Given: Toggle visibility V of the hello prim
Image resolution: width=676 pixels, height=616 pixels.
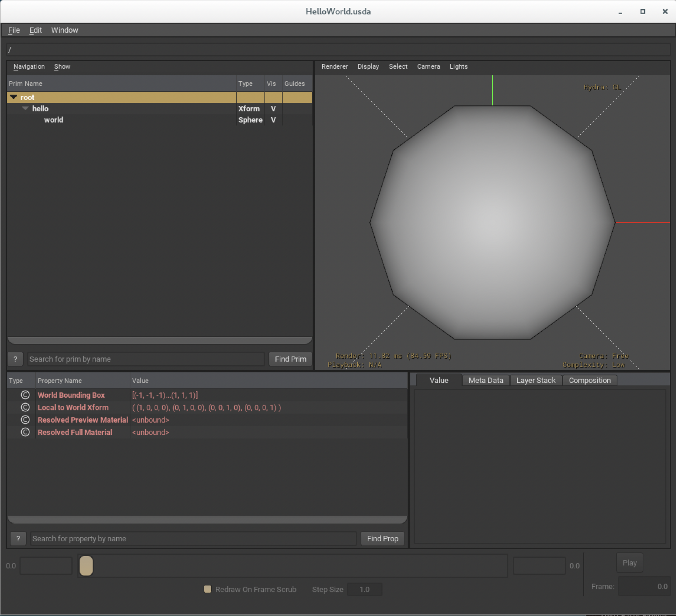Looking at the screenshot, I should tap(273, 108).
